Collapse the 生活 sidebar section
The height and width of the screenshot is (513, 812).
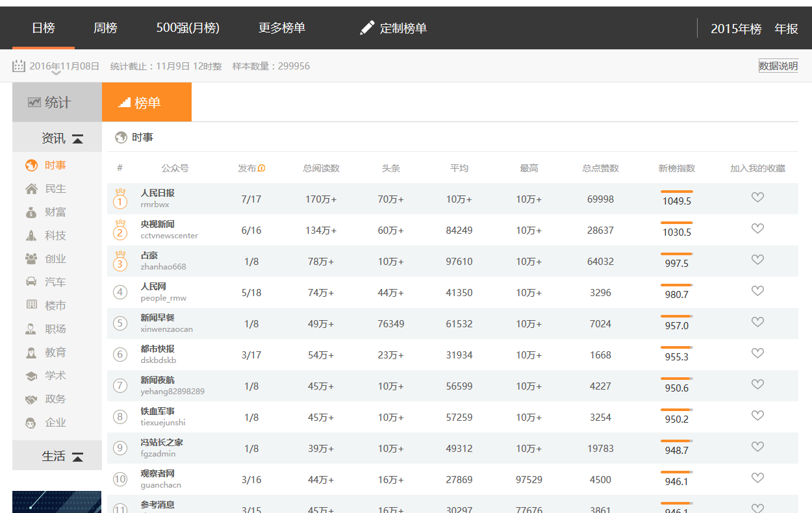[77, 457]
